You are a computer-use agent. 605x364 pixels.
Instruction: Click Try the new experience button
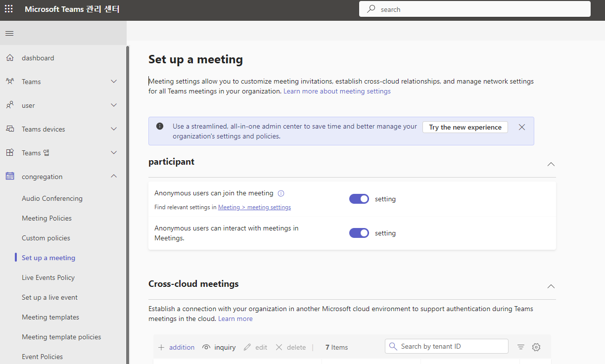[465, 127]
